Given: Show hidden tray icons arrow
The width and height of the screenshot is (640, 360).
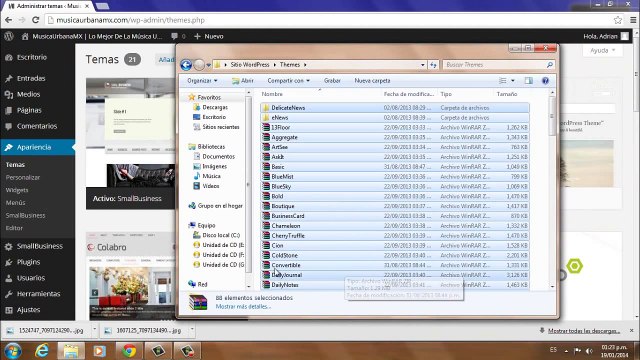Looking at the screenshot, I should pos(566,351).
